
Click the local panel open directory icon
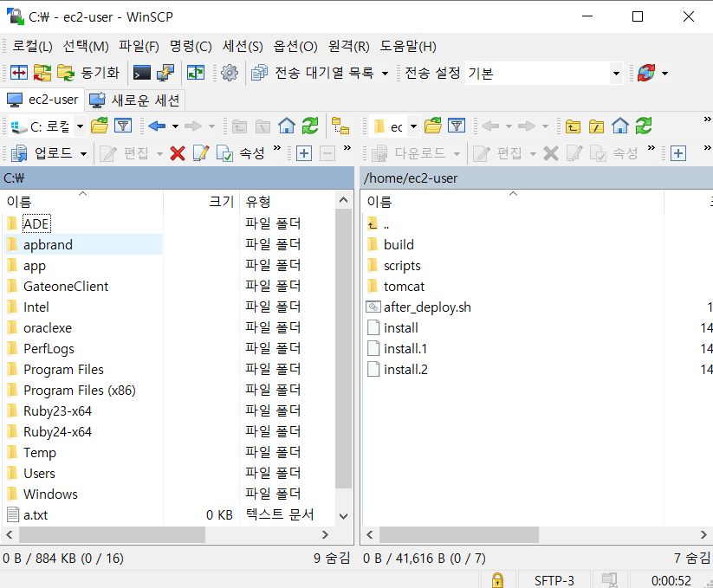pyautogui.click(x=100, y=126)
